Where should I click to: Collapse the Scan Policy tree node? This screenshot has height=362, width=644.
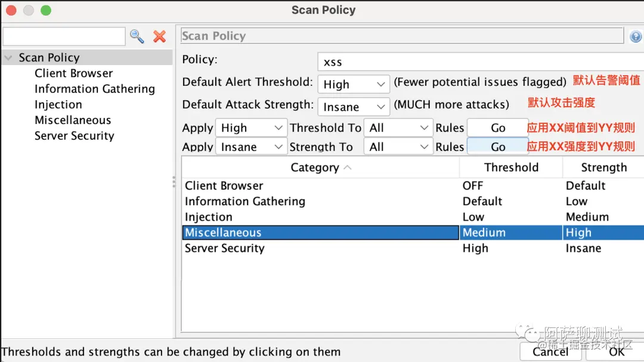tap(8, 58)
